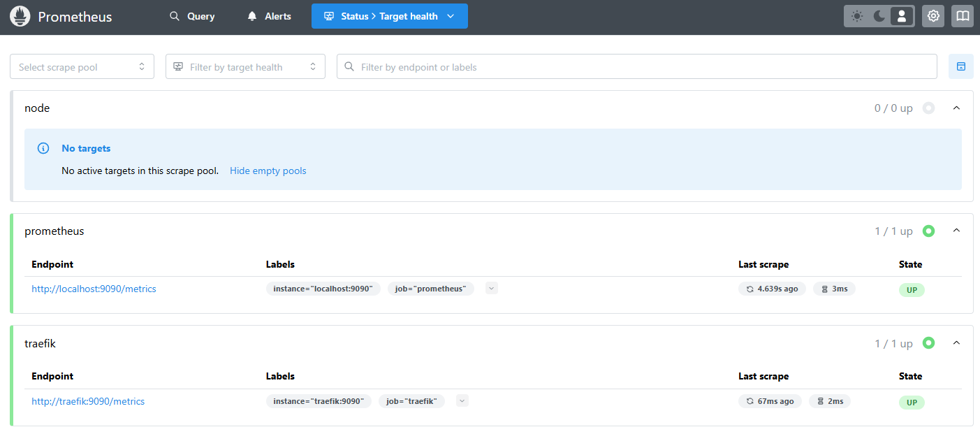980x434 pixels.
Task: Select browser-preference theme person icon
Action: tap(902, 16)
